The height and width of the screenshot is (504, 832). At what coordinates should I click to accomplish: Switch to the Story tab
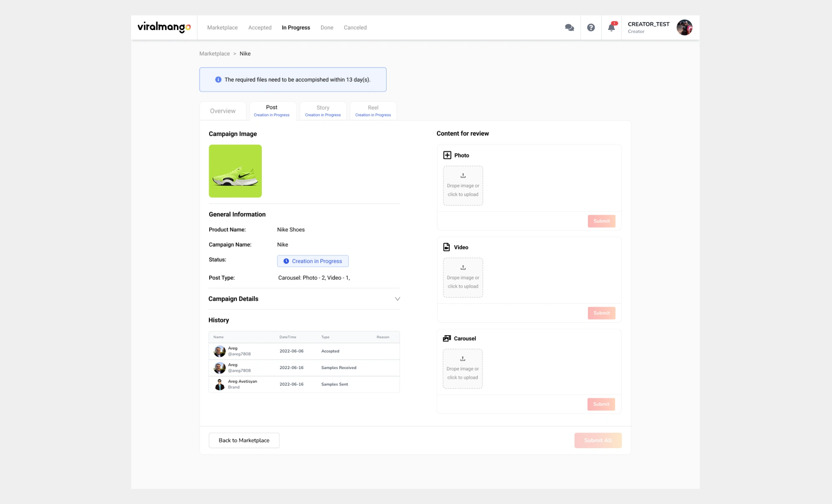[x=323, y=110]
